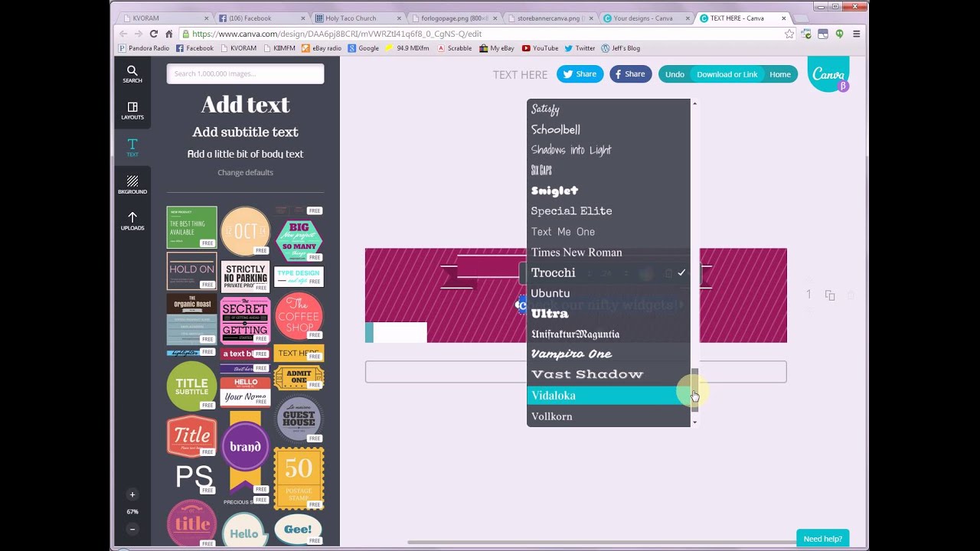Open Chrome menu hamburger icon
980x551 pixels.
[x=857, y=34]
